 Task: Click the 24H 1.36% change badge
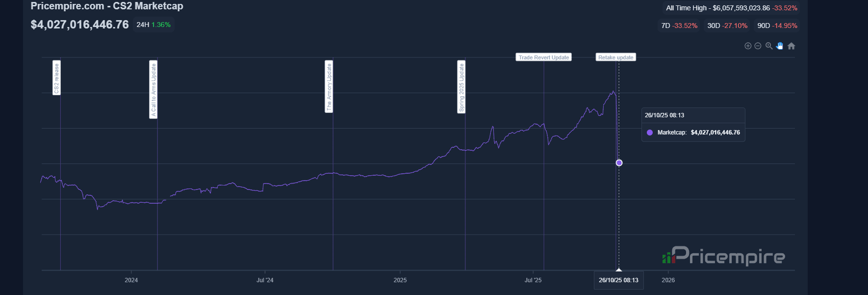pyautogui.click(x=153, y=24)
